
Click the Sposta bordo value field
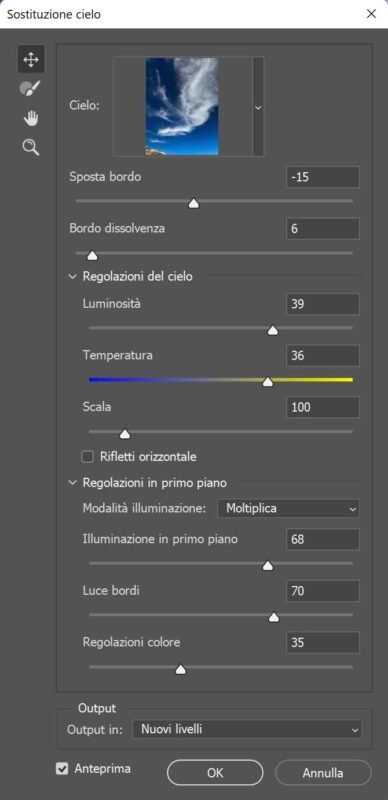pyautogui.click(x=323, y=177)
